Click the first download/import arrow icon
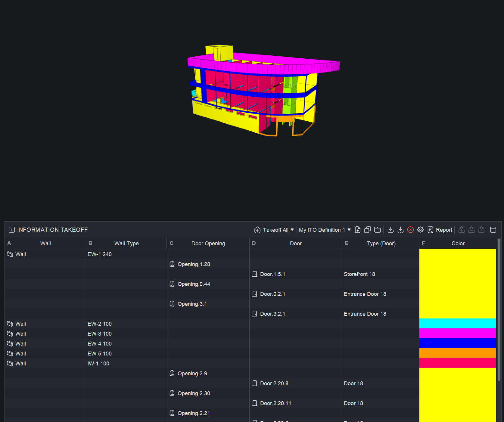 pyautogui.click(x=390, y=230)
